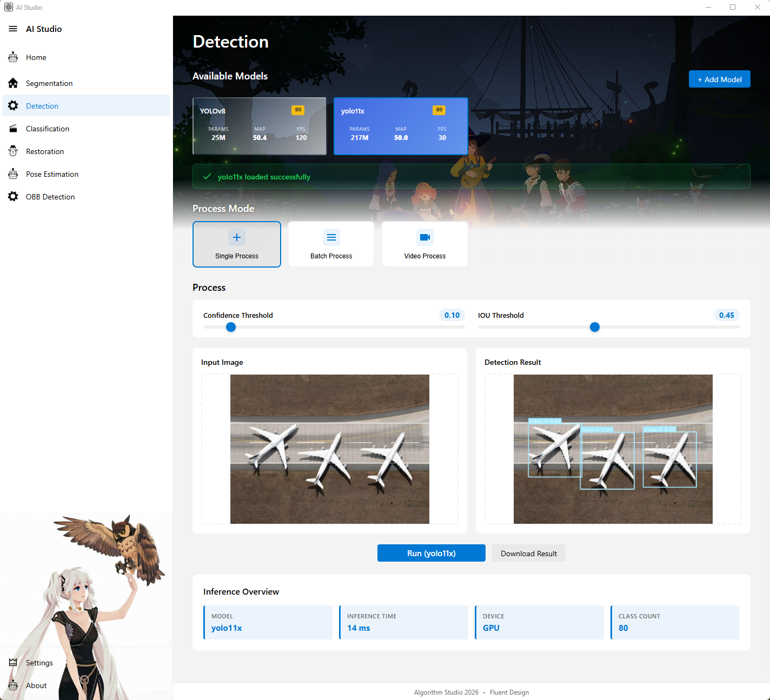
Task: Click the Home robot icon in sidebar
Action: (x=13, y=57)
